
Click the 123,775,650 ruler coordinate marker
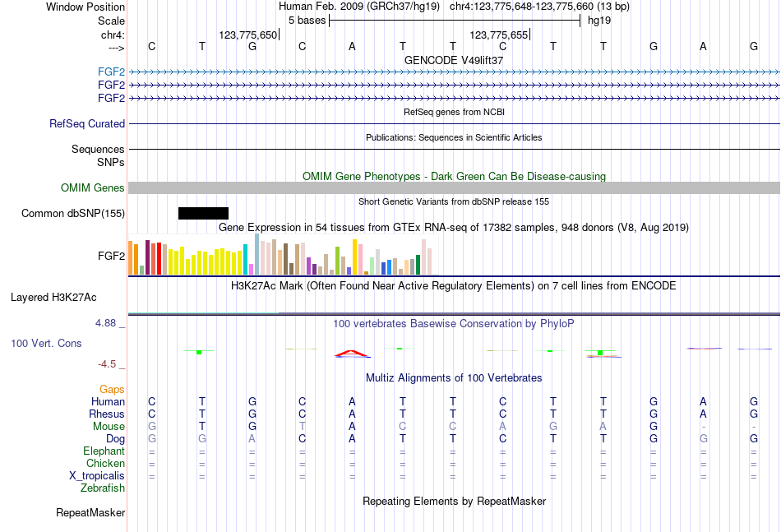[248, 35]
